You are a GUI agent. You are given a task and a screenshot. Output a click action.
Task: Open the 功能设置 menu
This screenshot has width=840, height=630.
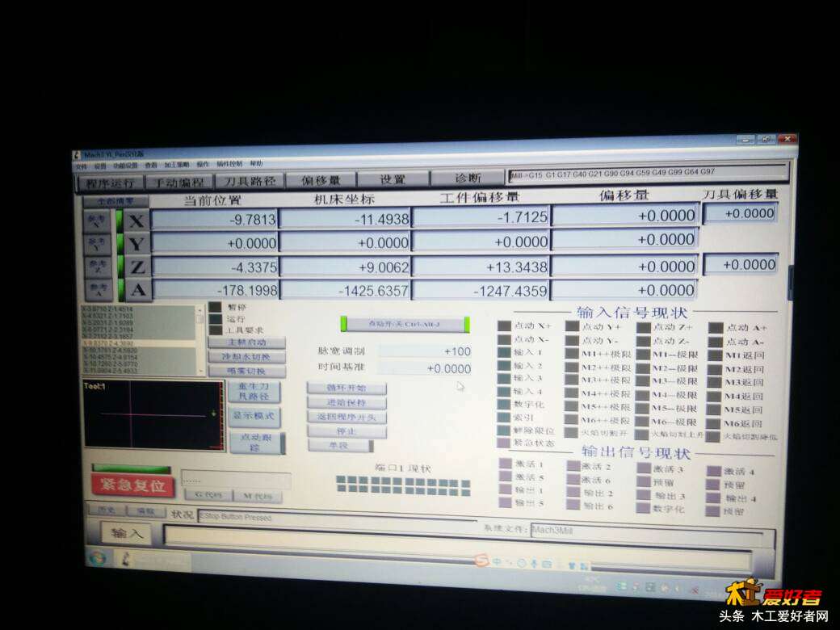coord(125,166)
